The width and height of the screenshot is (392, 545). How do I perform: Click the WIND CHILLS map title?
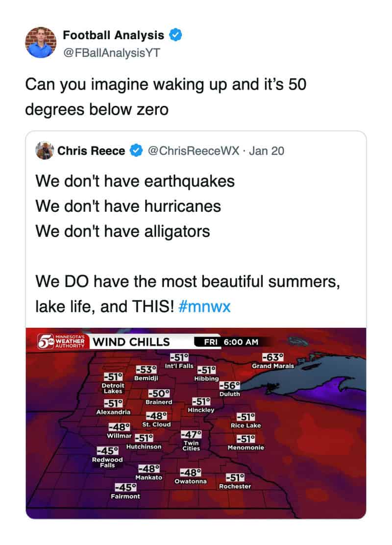[131, 342]
